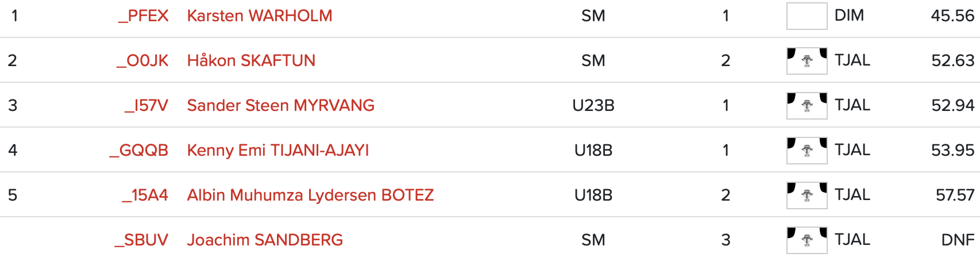The image size is (980, 261).
Task: Click the _O0JK athlete code
Action: (142, 61)
